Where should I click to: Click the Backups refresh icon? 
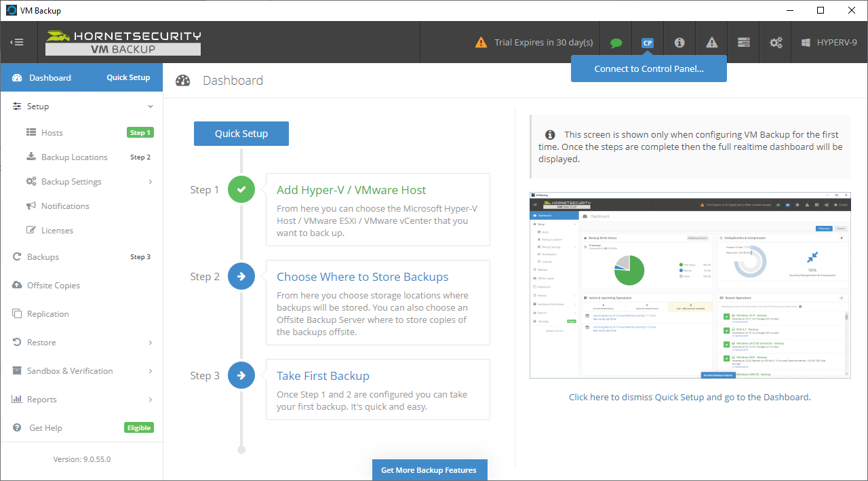(17, 256)
